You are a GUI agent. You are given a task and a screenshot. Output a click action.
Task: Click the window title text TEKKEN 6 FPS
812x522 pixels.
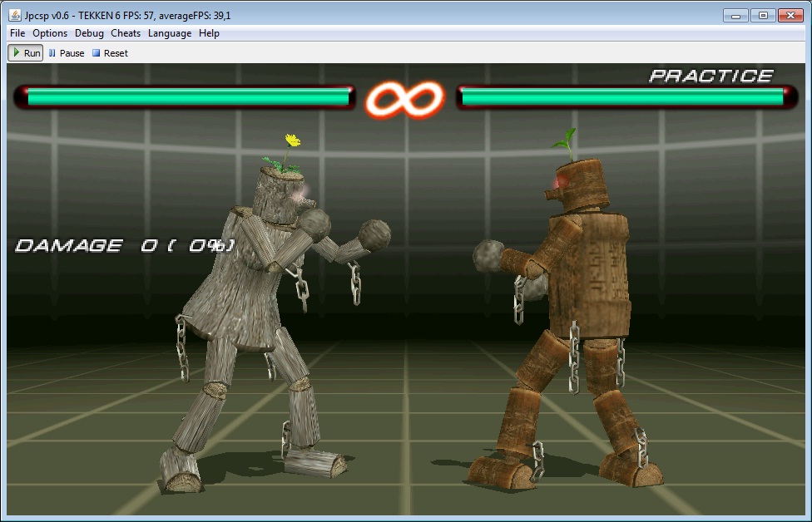coord(116,16)
